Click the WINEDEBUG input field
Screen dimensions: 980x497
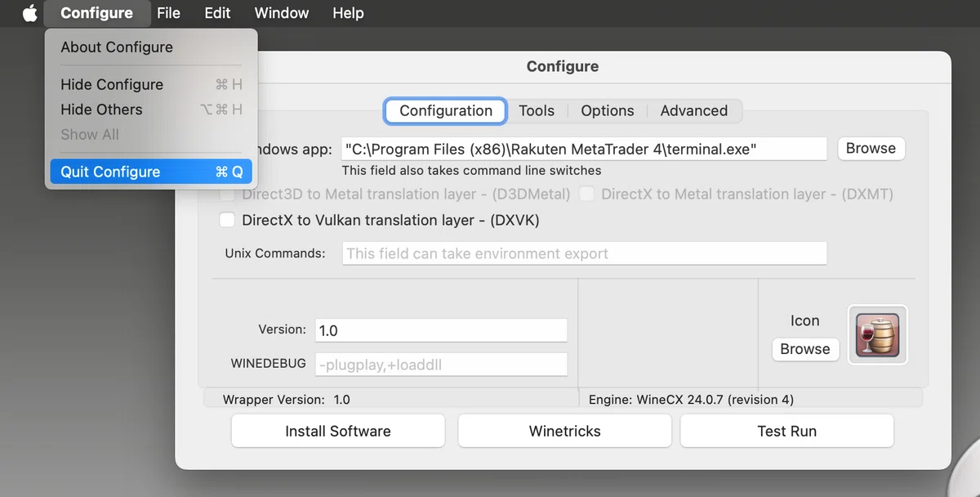point(441,365)
